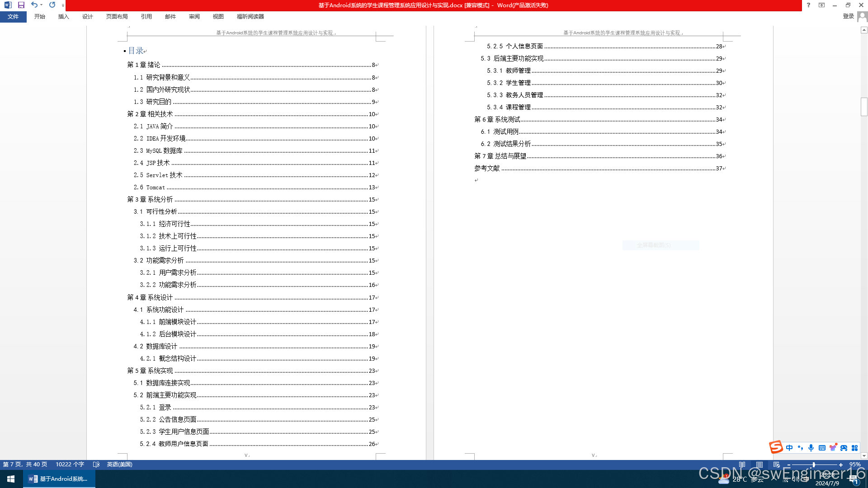Click the Redo/Repeat icon
The width and height of the screenshot is (868, 488).
(x=52, y=5)
